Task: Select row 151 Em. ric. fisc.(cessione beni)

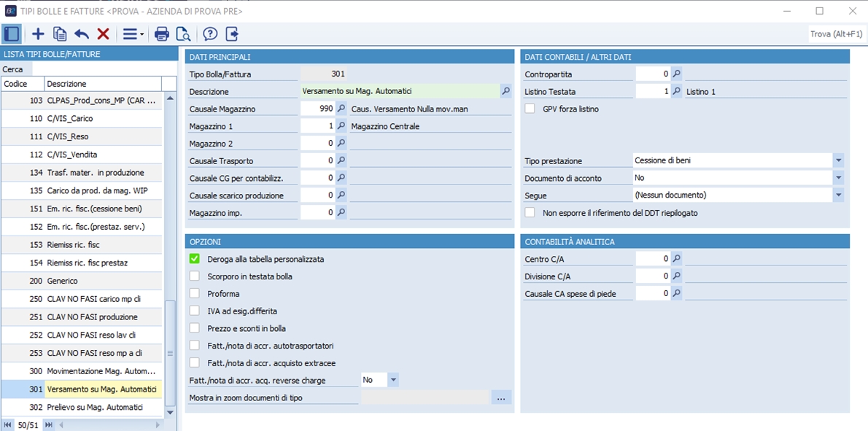Action: (x=82, y=209)
